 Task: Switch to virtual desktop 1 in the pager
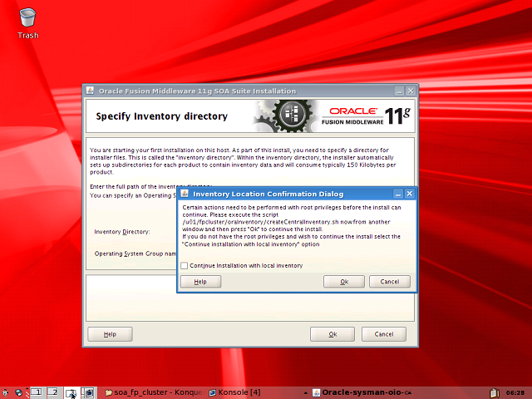37,392
